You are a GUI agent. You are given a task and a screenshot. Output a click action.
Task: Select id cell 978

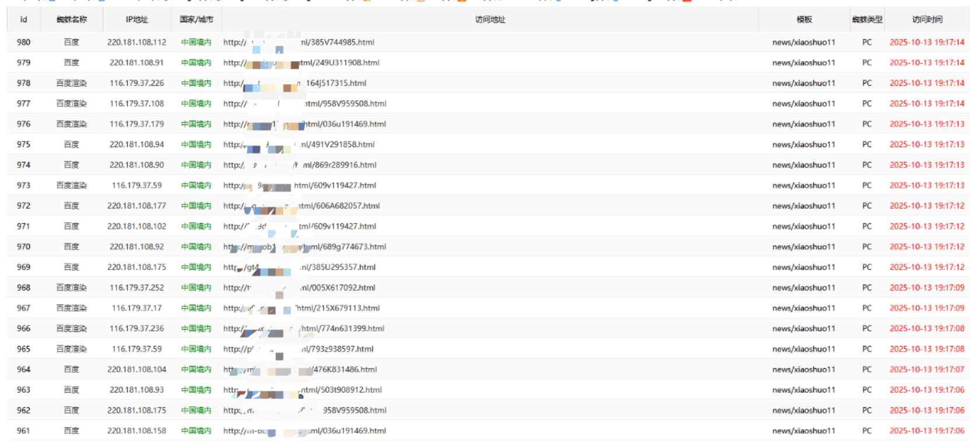click(23, 83)
